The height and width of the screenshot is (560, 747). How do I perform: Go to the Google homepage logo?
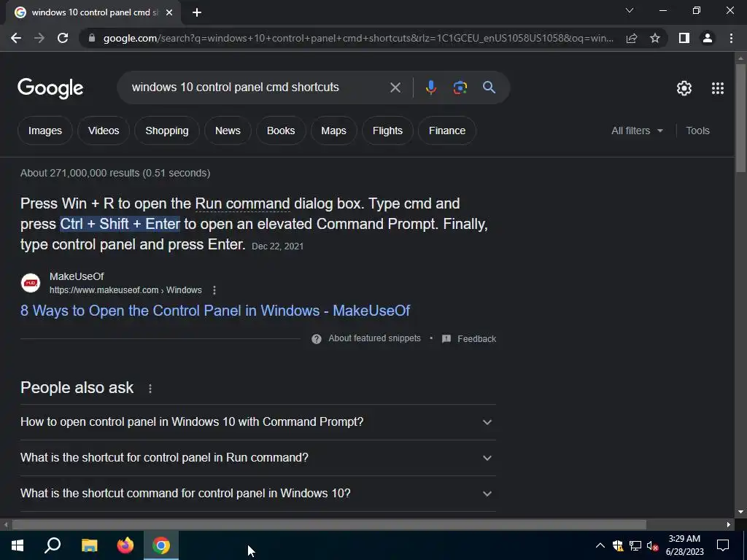(50, 88)
